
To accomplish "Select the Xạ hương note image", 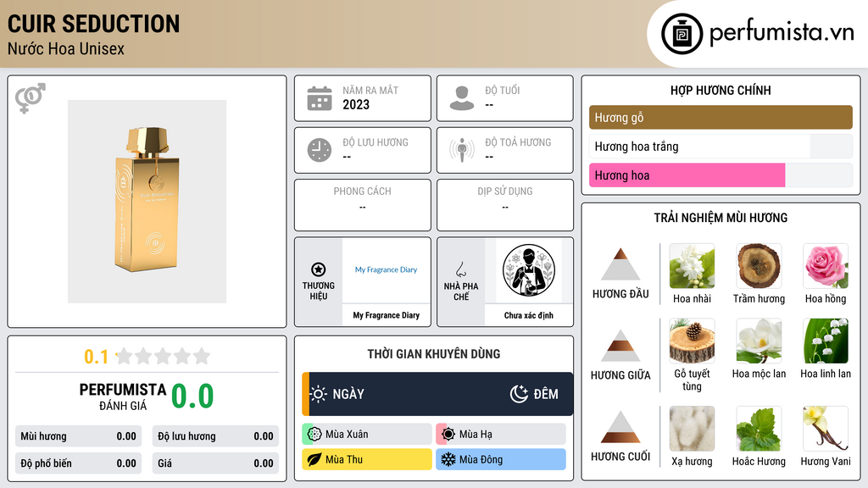I will (x=692, y=429).
